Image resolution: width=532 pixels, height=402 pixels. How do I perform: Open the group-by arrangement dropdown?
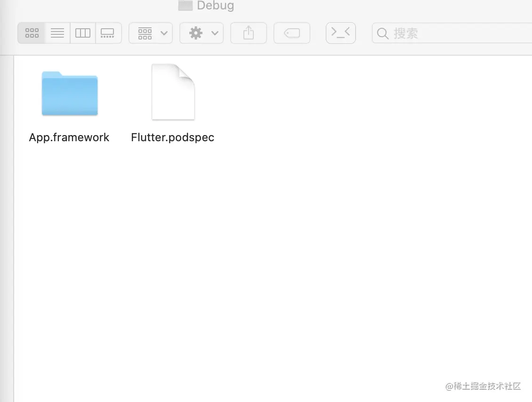click(151, 33)
